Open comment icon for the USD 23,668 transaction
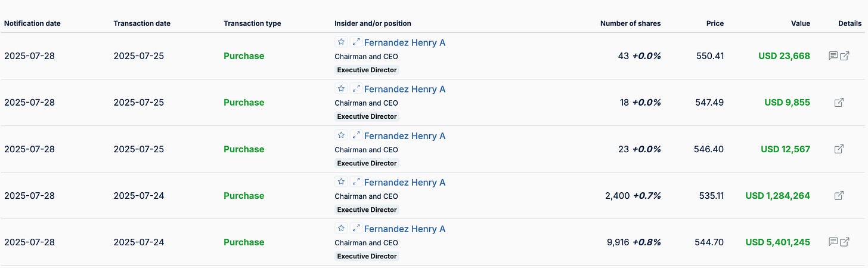 833,56
